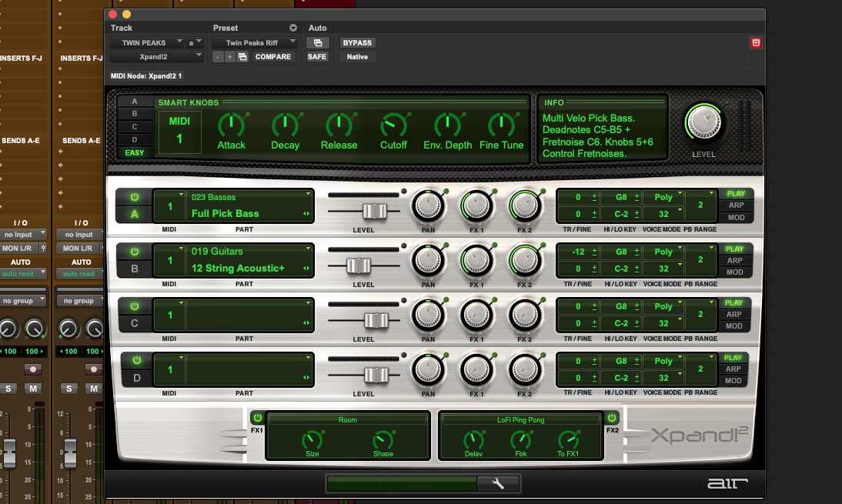
Task: Select smart knobs tab A
Action: [134, 102]
